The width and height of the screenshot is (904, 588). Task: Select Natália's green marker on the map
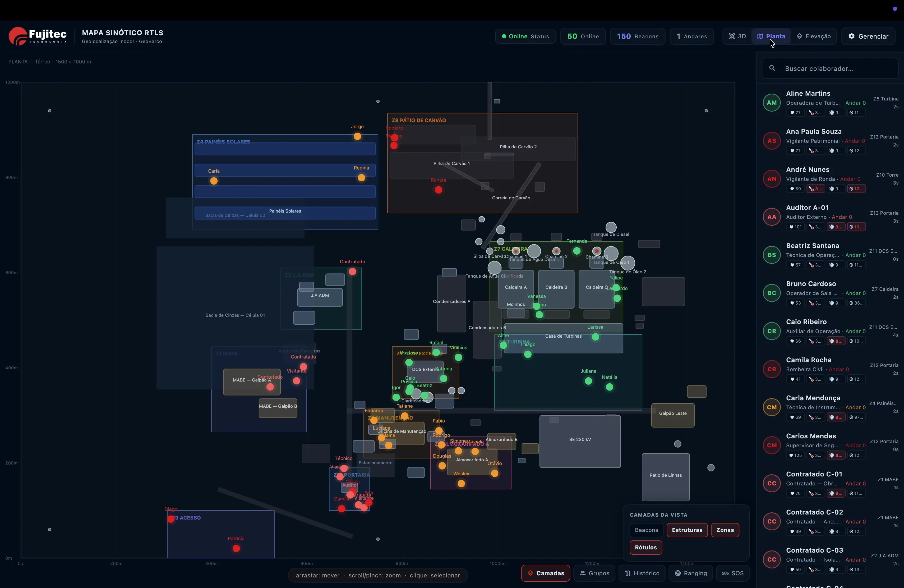coord(610,387)
